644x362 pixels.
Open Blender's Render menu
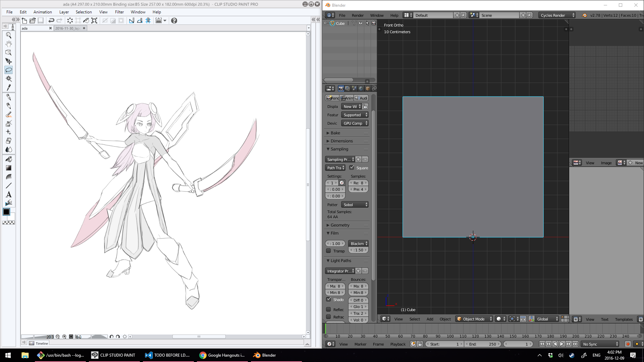[x=358, y=15]
